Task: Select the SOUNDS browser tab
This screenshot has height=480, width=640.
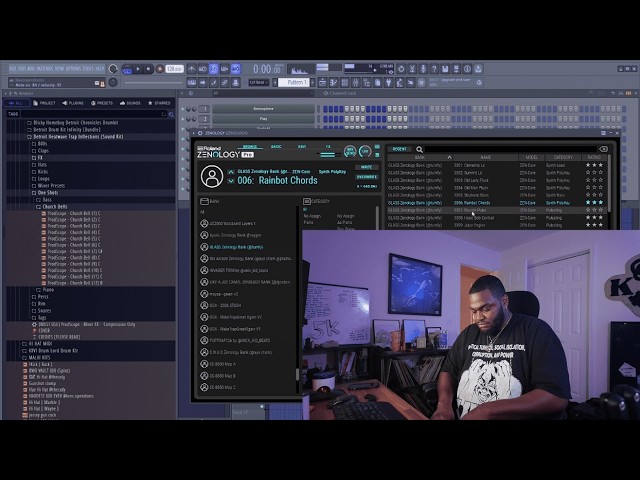Action: (130, 103)
